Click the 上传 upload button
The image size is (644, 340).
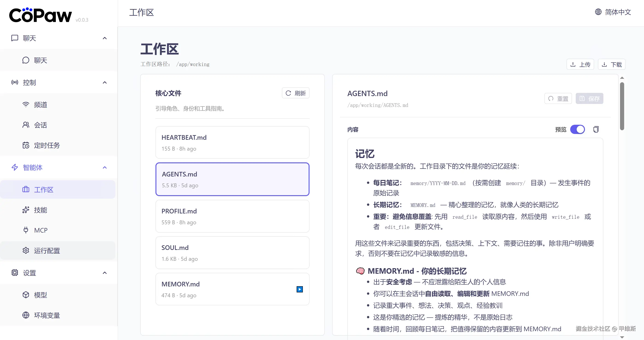point(580,65)
